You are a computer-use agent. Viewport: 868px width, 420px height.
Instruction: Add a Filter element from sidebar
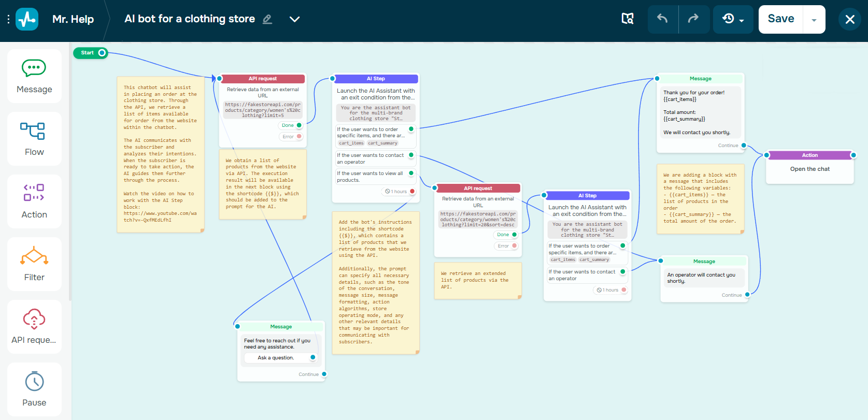pyautogui.click(x=34, y=264)
